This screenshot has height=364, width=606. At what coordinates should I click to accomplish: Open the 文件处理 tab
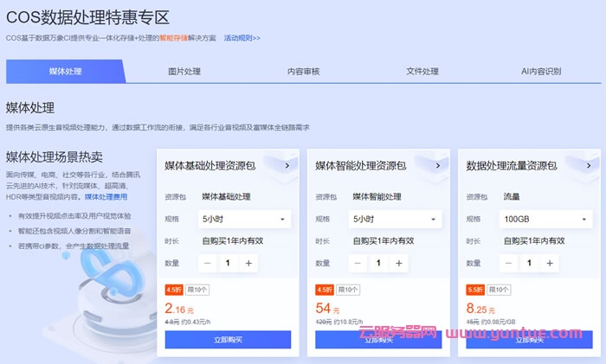[422, 71]
